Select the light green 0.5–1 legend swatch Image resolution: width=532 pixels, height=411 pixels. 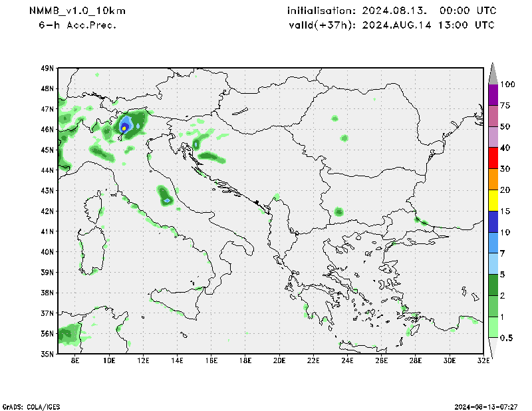pos(493,327)
